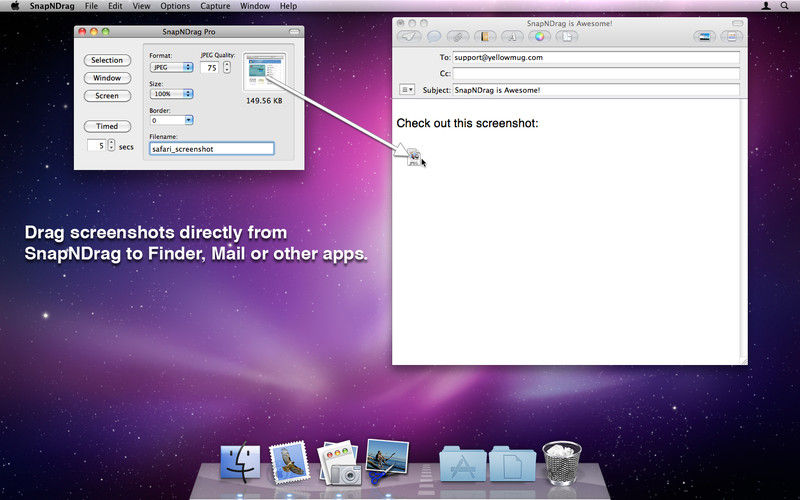
Task: Toggle toolbar pill button in SnapNDrag Pro window
Action: (294, 32)
